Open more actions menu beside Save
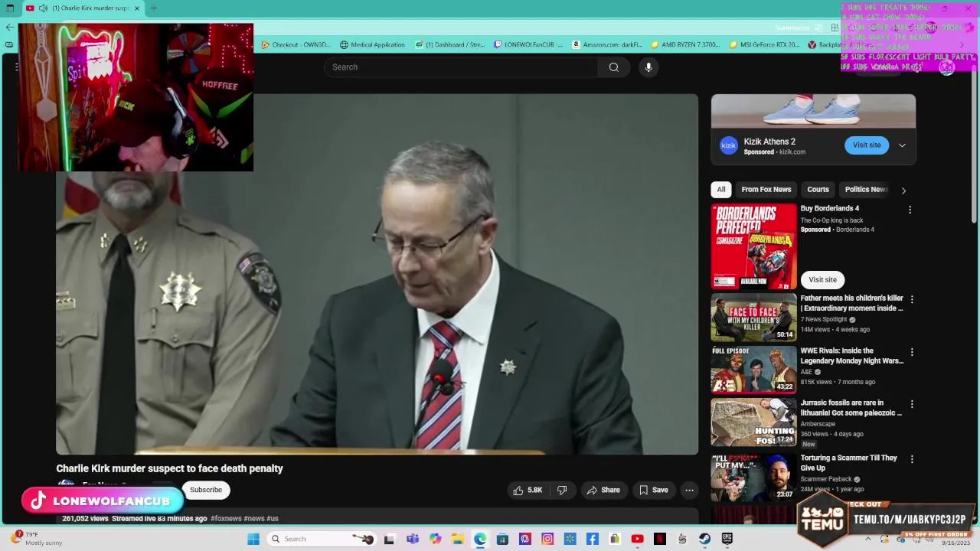Viewport: 980px width, 551px height. [x=689, y=490]
